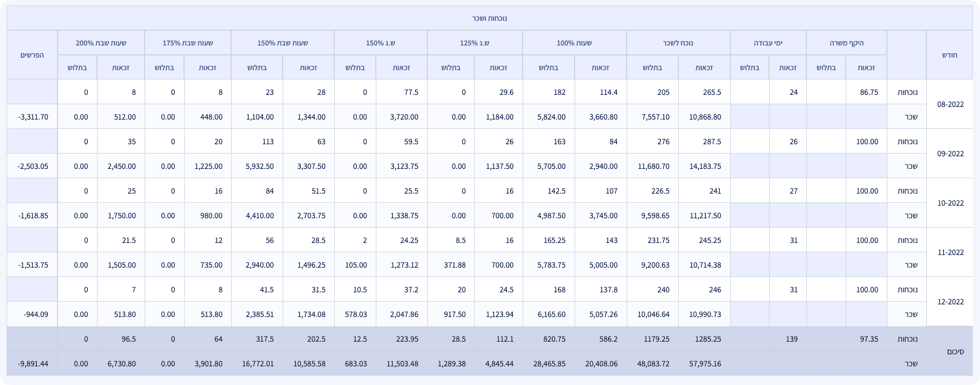The width and height of the screenshot is (980, 385).
Task: Select the 14,183.75 salary cell
Action: pyautogui.click(x=705, y=166)
